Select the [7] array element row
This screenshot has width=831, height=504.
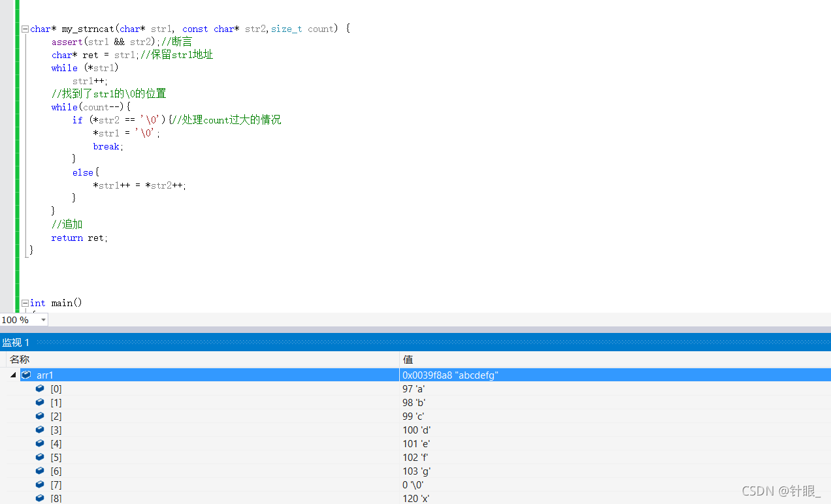click(415, 484)
